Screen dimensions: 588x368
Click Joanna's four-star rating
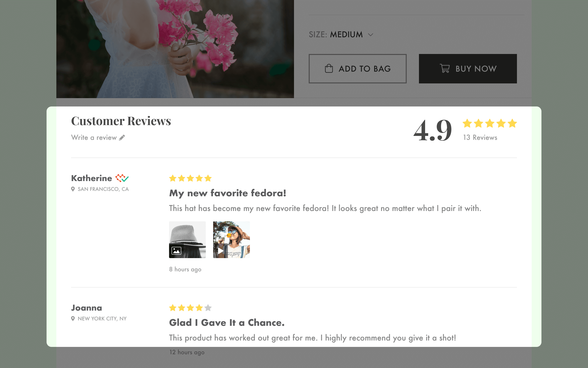tap(190, 308)
